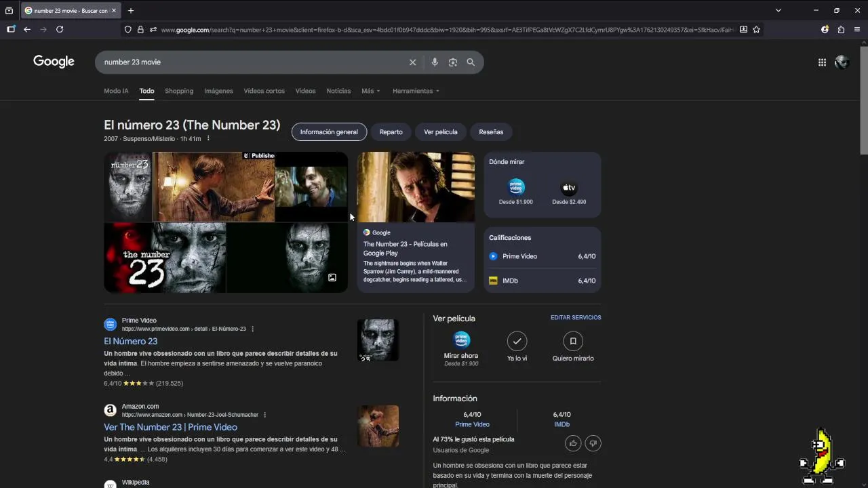The width and height of the screenshot is (868, 488).
Task: Click the Wikipedia result source name
Action: [136, 483]
